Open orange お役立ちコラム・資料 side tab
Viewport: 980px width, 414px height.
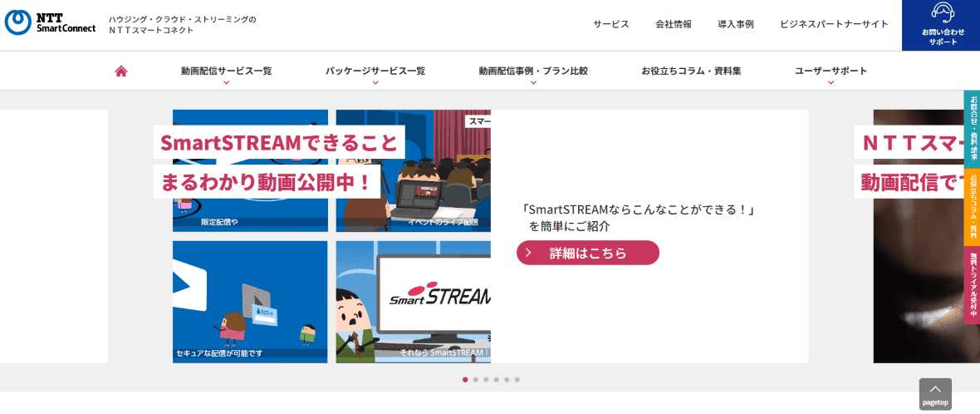click(x=972, y=207)
